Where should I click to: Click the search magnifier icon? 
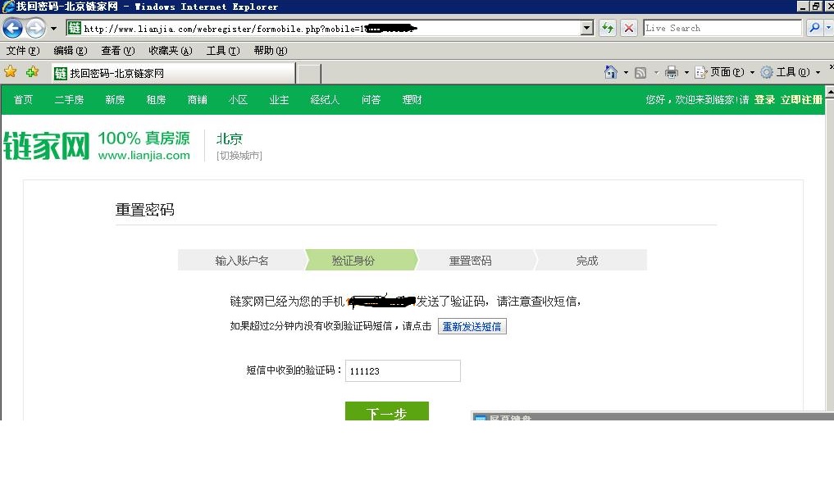click(813, 28)
